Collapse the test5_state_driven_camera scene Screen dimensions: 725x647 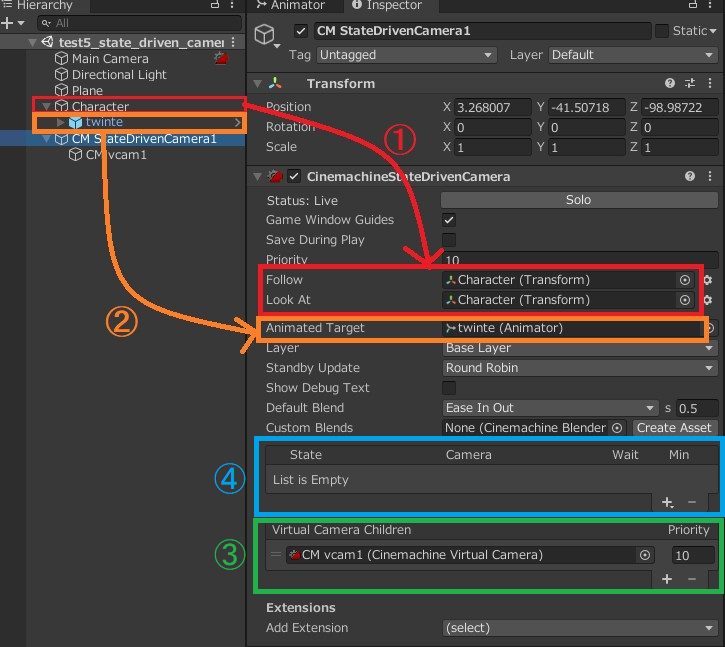point(32,42)
